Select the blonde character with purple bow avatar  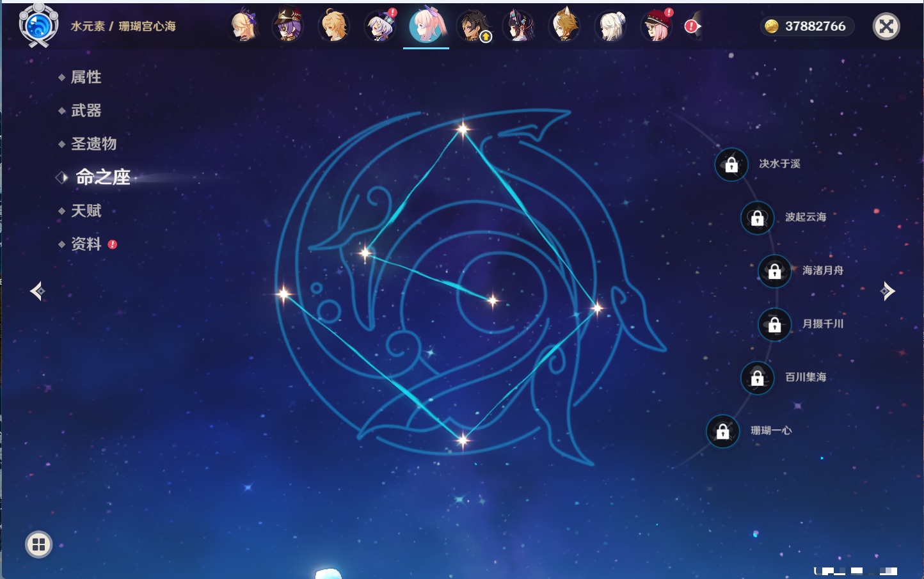243,26
